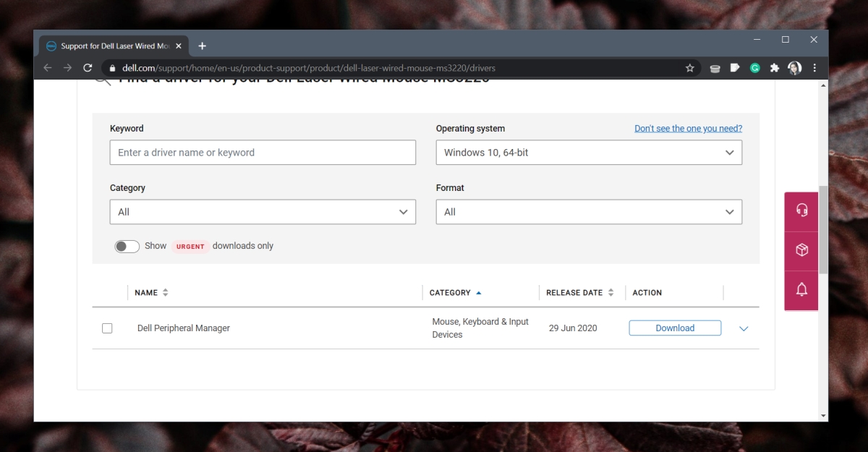Open the Operating system dropdown
This screenshot has height=452, width=868.
589,153
